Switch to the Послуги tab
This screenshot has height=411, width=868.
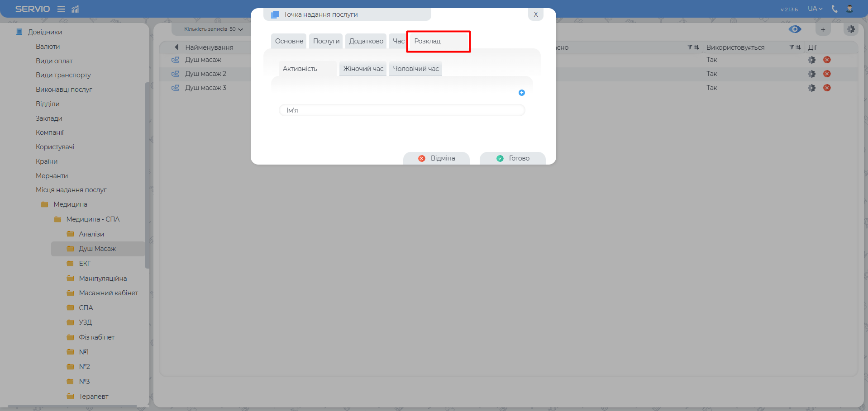pyautogui.click(x=326, y=41)
